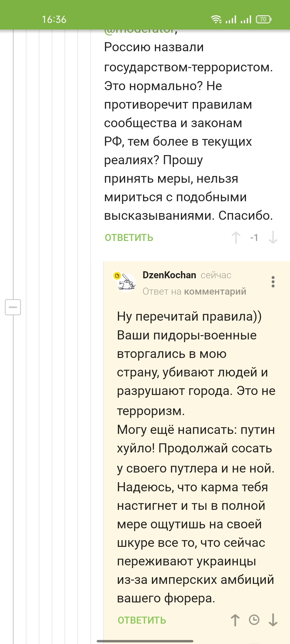
Task: Tap the "сейчас" timestamp
Action: click(x=216, y=275)
